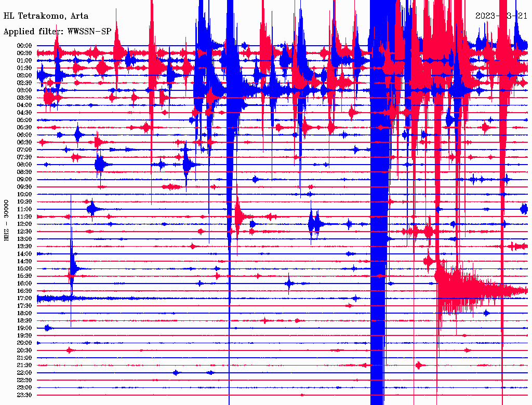The height and width of the screenshot is (405, 532).
Task: Select the 17:30 time label
Action: coord(24,306)
